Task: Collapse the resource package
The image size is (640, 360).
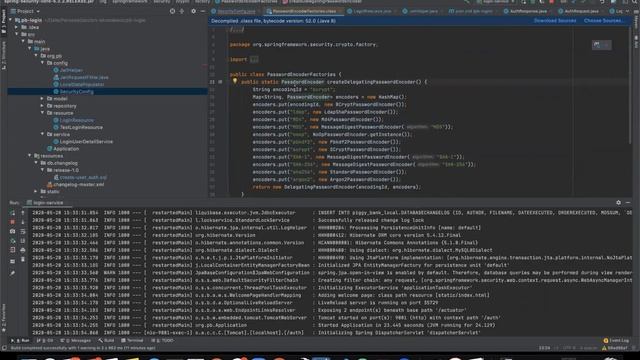Action: 42,113
